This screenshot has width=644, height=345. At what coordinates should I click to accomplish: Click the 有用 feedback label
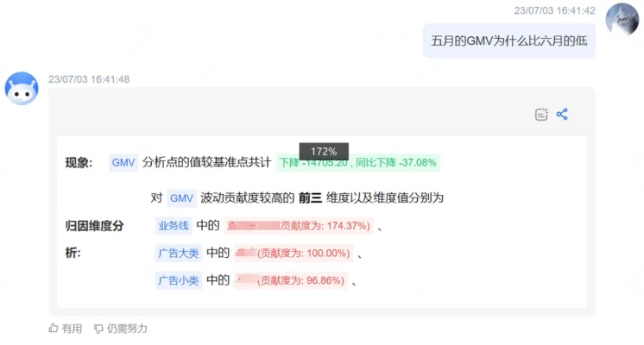(73, 329)
